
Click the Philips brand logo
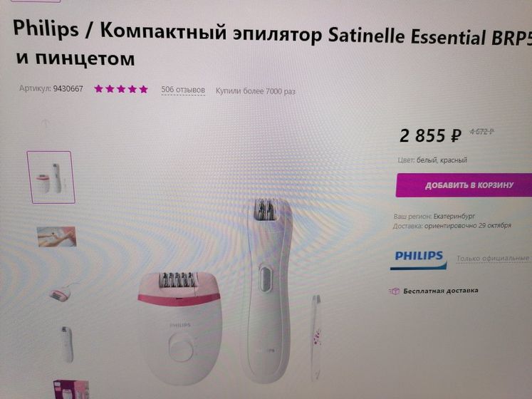click(x=418, y=260)
